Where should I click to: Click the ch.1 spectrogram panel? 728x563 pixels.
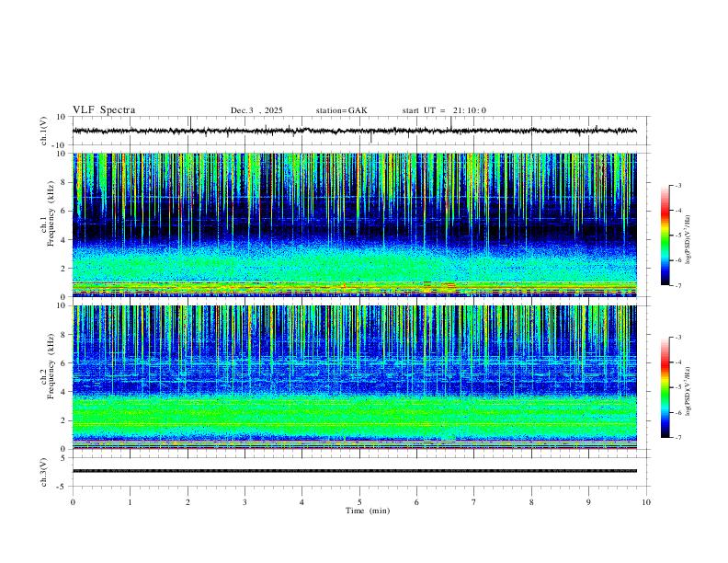pos(354,224)
